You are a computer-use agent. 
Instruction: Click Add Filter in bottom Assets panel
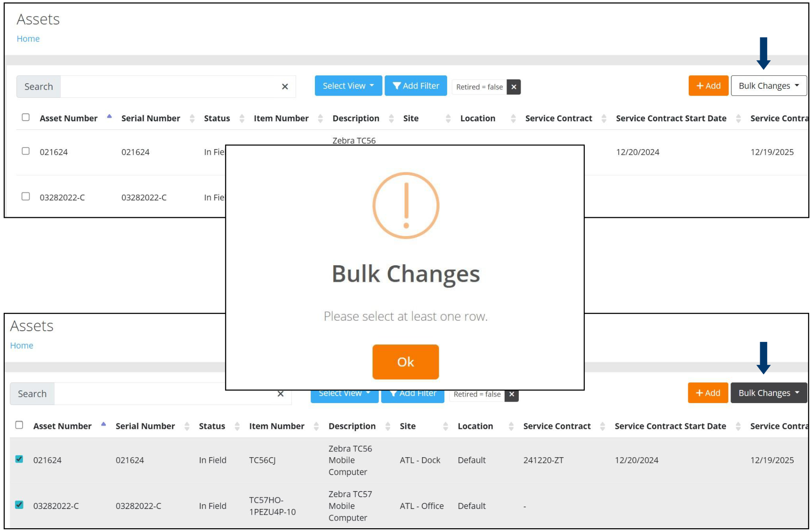[x=413, y=396]
